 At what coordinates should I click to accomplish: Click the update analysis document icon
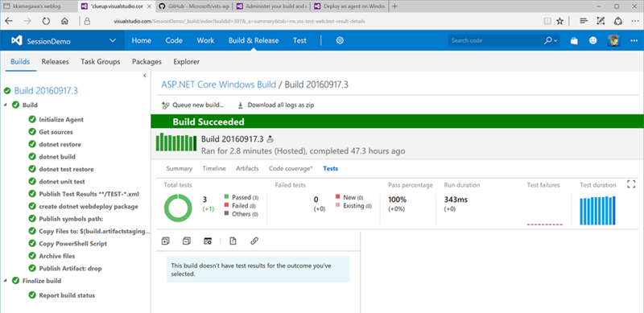pyautogui.click(x=233, y=241)
